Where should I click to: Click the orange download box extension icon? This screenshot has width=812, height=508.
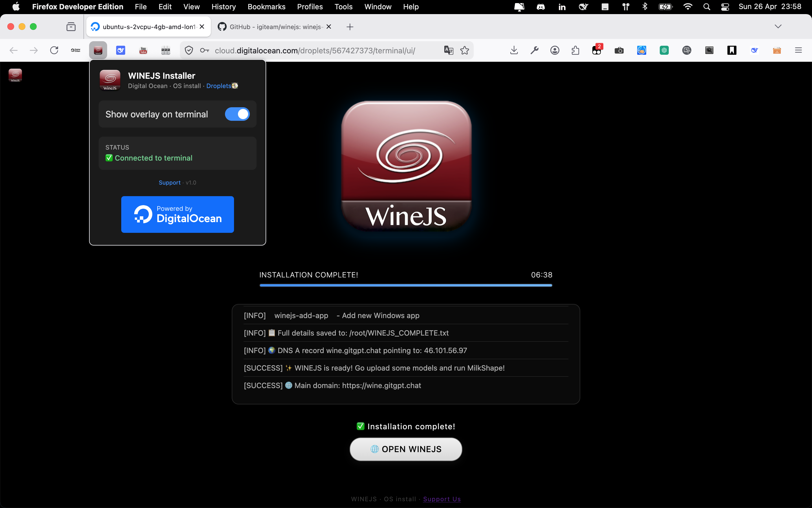point(777,51)
